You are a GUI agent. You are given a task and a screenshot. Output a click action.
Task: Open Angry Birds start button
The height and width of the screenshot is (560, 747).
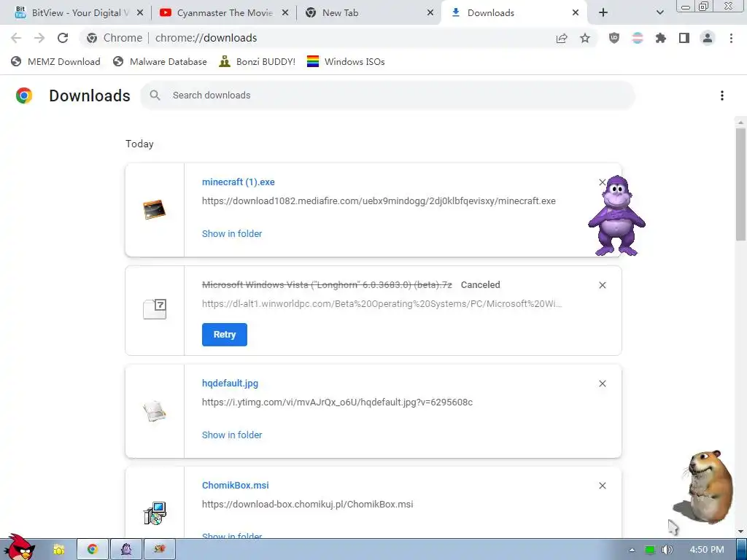(x=19, y=548)
